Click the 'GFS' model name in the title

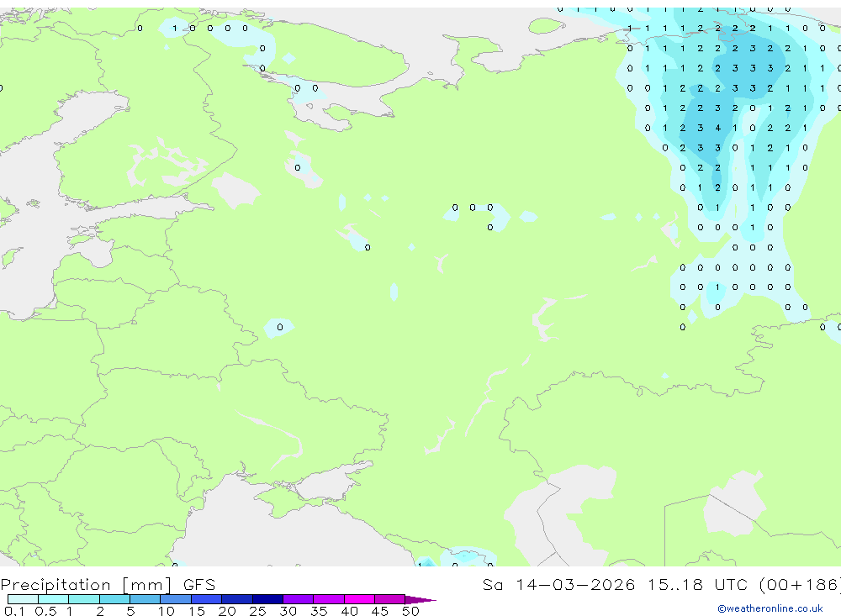(199, 585)
